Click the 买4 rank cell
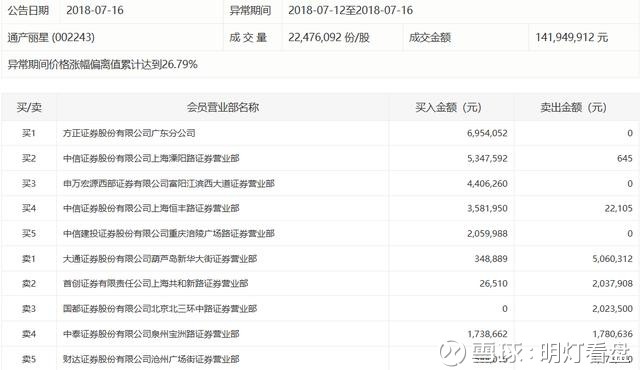The height and width of the screenshot is (370, 640). (x=29, y=208)
